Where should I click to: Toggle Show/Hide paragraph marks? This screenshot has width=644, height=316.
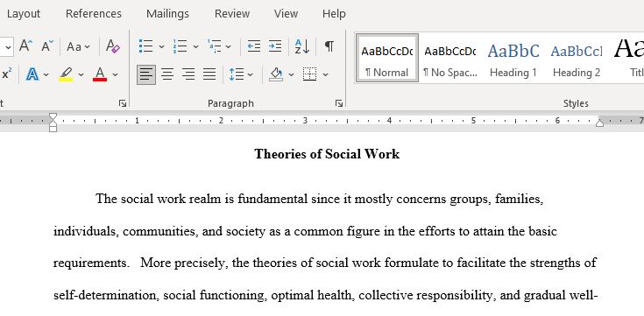pyautogui.click(x=329, y=46)
